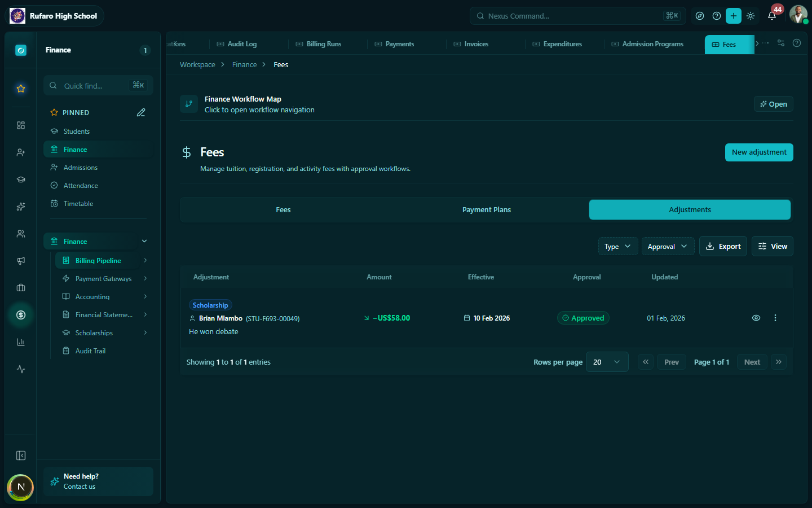Screen dimensions: 812x508
Task: Open pinned Students item
Action: click(x=98, y=132)
